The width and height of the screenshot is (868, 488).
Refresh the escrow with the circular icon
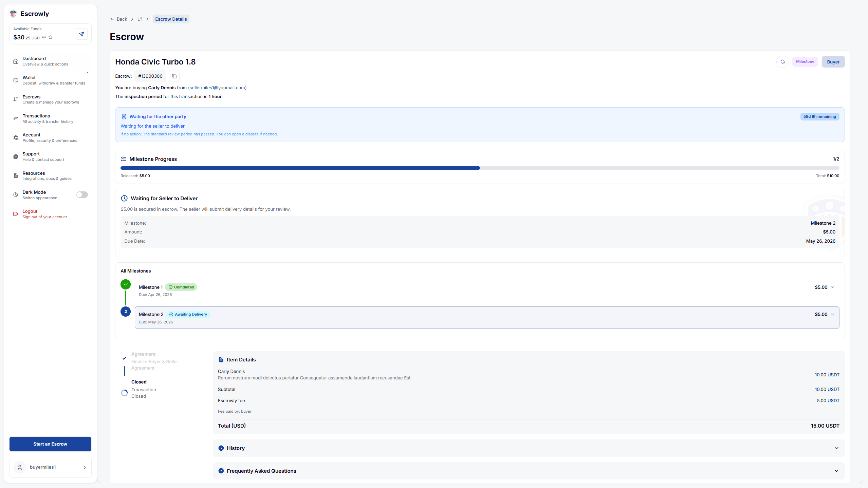782,62
